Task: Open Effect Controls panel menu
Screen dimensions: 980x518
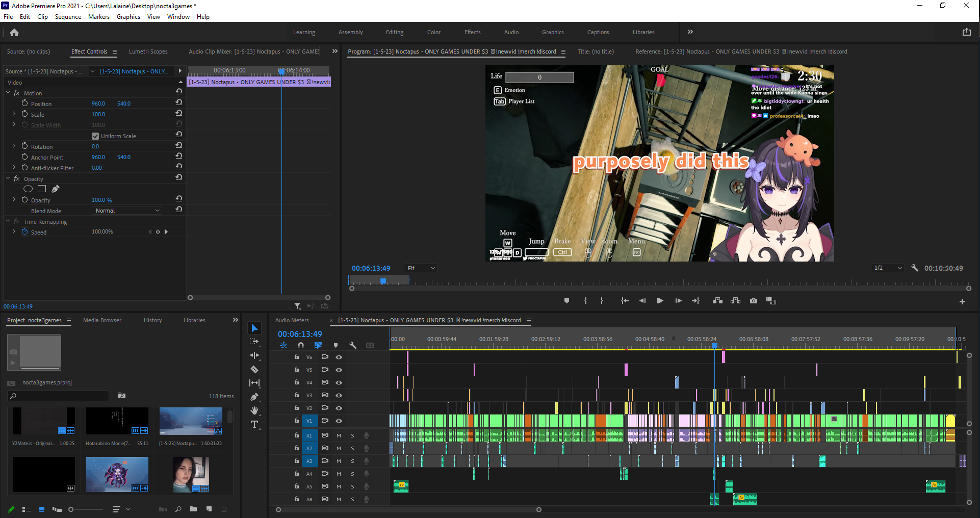Action: [x=115, y=51]
